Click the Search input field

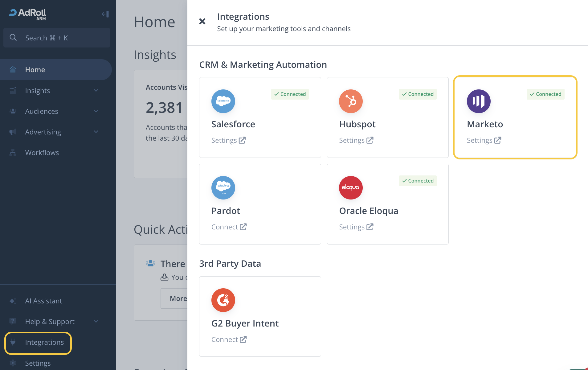pos(57,38)
